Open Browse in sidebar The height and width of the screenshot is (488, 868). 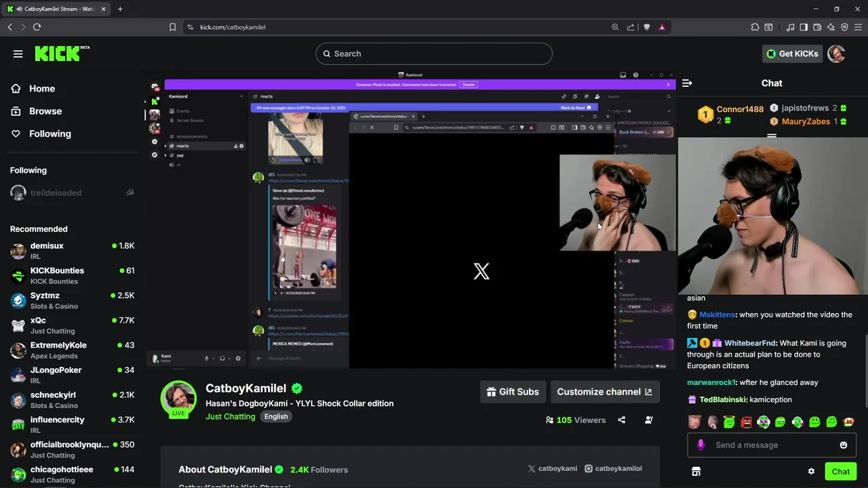pyautogui.click(x=45, y=111)
